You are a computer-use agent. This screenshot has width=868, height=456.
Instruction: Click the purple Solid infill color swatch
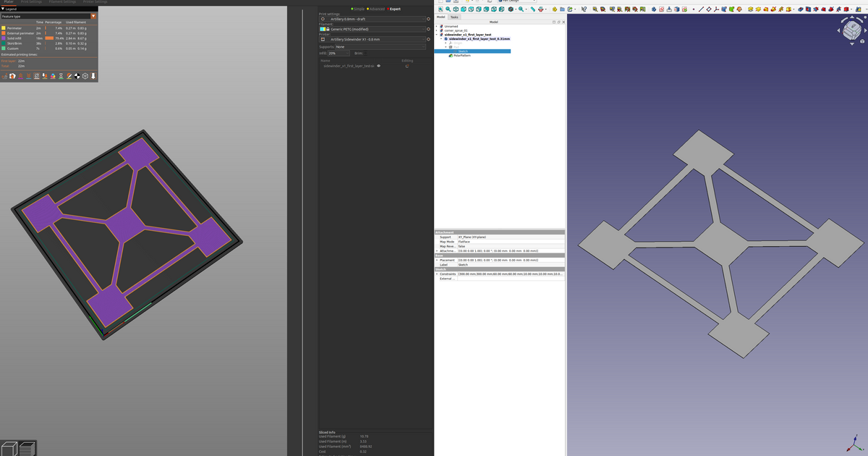pyautogui.click(x=4, y=38)
